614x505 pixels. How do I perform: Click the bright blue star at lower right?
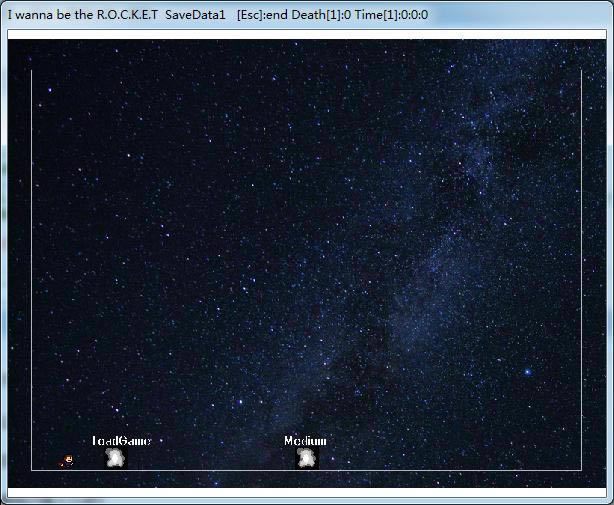527,371
